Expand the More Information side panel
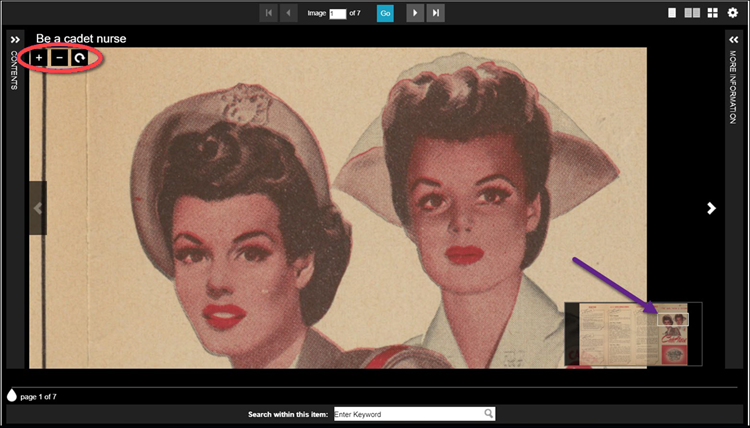The image size is (750, 428). tap(733, 40)
